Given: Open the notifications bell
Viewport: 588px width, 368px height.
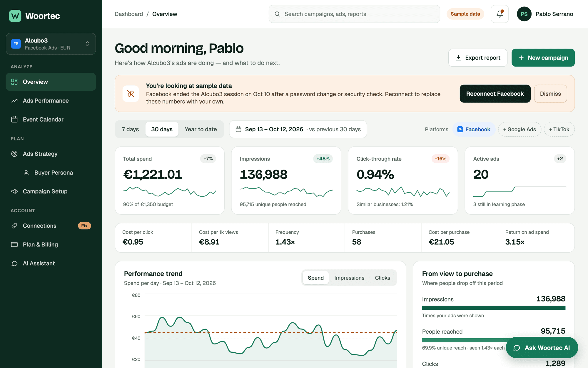Looking at the screenshot, I should coord(500,14).
